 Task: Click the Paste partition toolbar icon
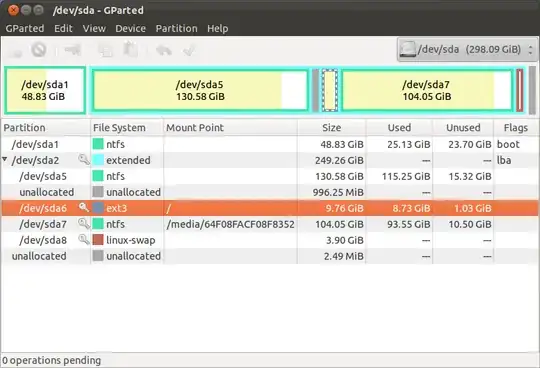pyautogui.click(x=131, y=50)
